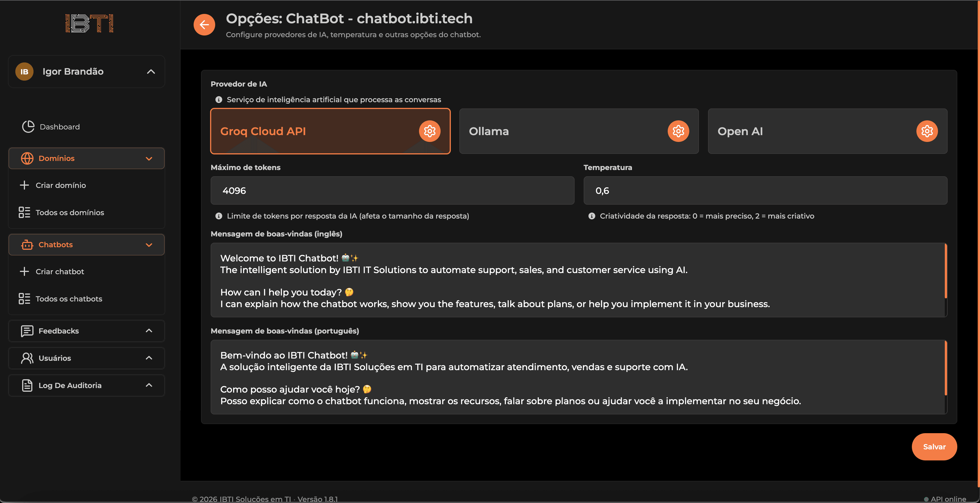Open Open AI provider settings gear
This screenshot has width=980, height=503.
[927, 131]
